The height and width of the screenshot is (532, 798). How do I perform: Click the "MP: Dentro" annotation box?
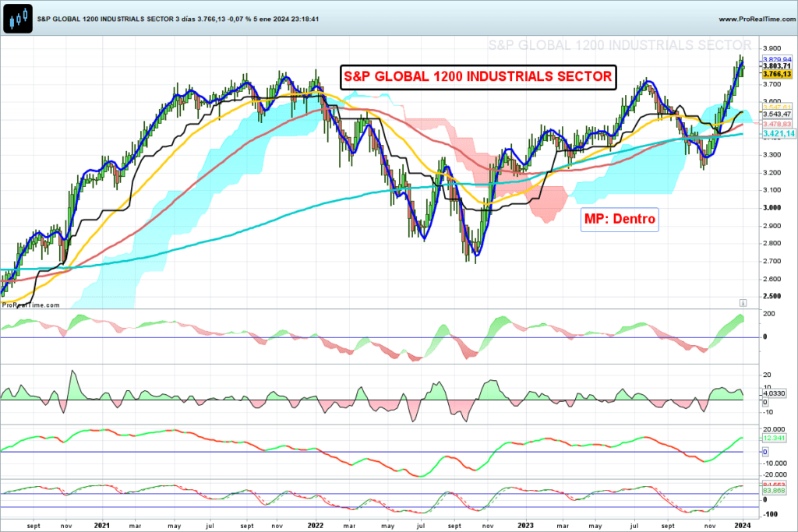[x=620, y=219]
